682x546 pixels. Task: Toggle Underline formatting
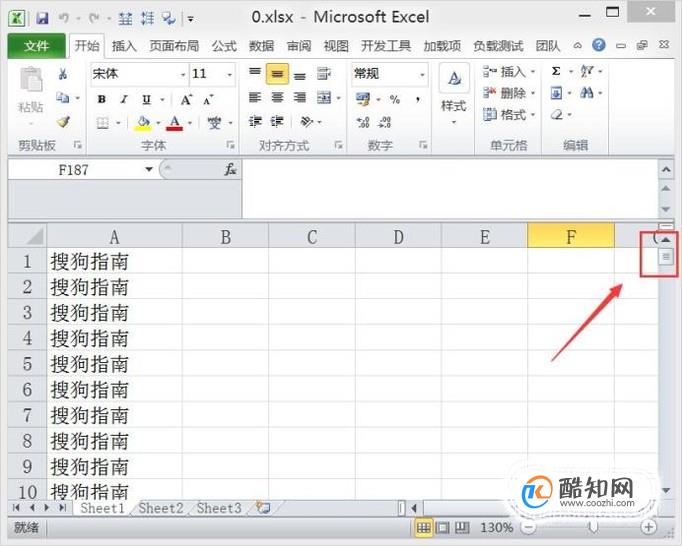147,100
